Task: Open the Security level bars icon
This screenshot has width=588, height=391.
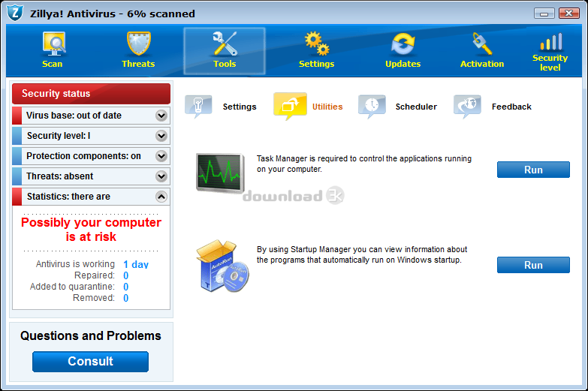Action: click(x=550, y=41)
